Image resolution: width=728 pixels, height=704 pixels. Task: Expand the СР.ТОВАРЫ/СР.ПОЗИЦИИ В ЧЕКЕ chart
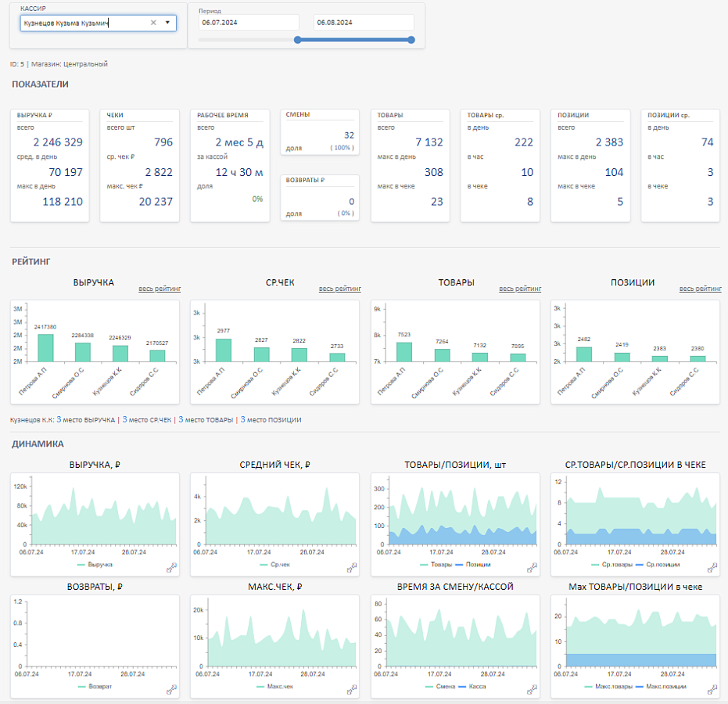point(712,567)
